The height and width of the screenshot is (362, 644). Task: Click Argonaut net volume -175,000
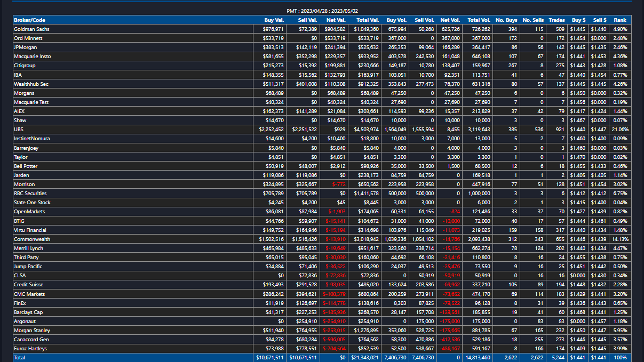(449, 321)
